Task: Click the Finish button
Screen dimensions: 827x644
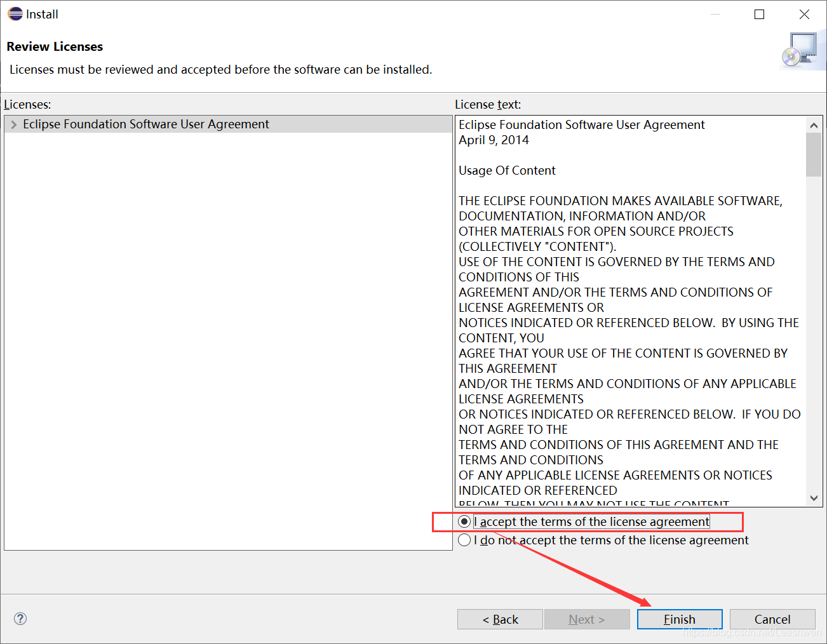Action: tap(680, 619)
